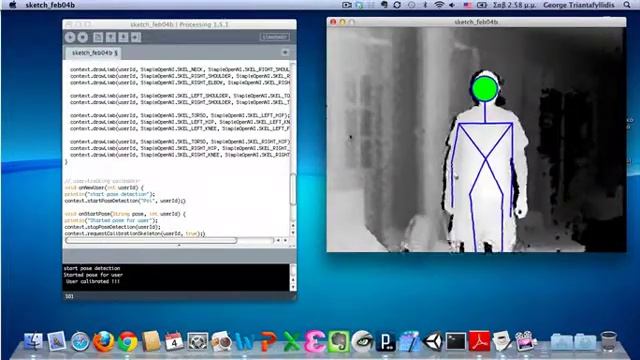Launch Firefox from the Dock

click(x=104, y=341)
